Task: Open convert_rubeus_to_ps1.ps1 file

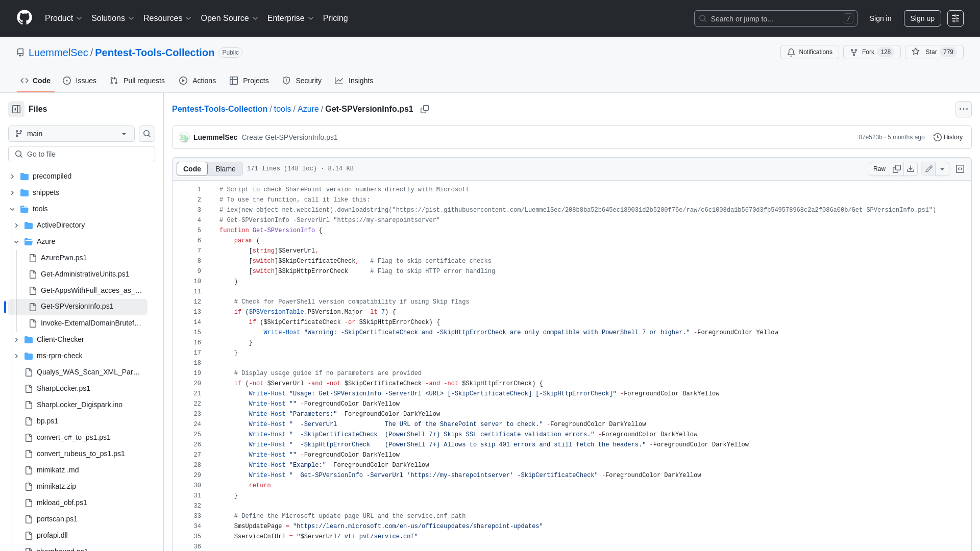Action: [x=81, y=454]
